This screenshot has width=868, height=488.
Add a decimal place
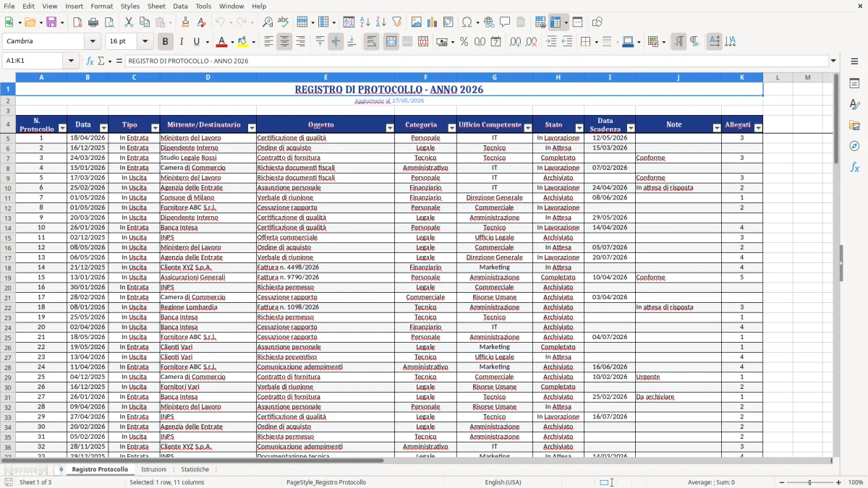coord(515,42)
